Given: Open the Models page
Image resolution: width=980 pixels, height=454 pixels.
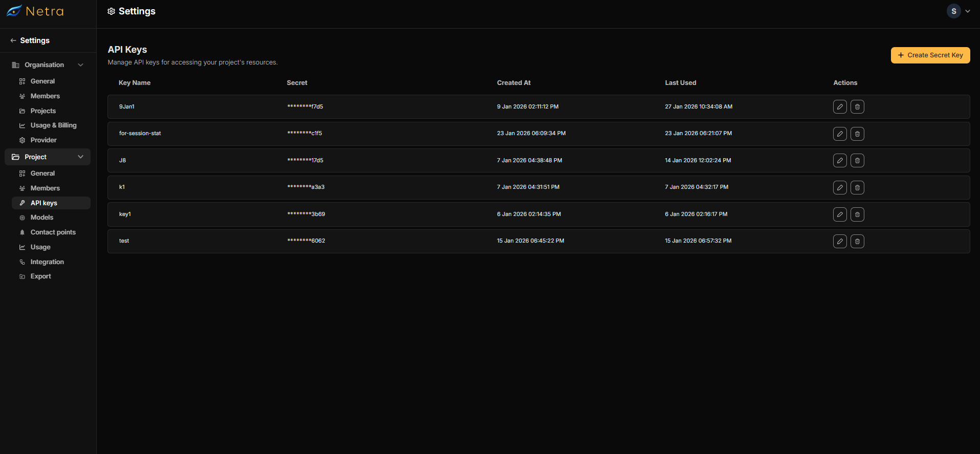Looking at the screenshot, I should 42,218.
